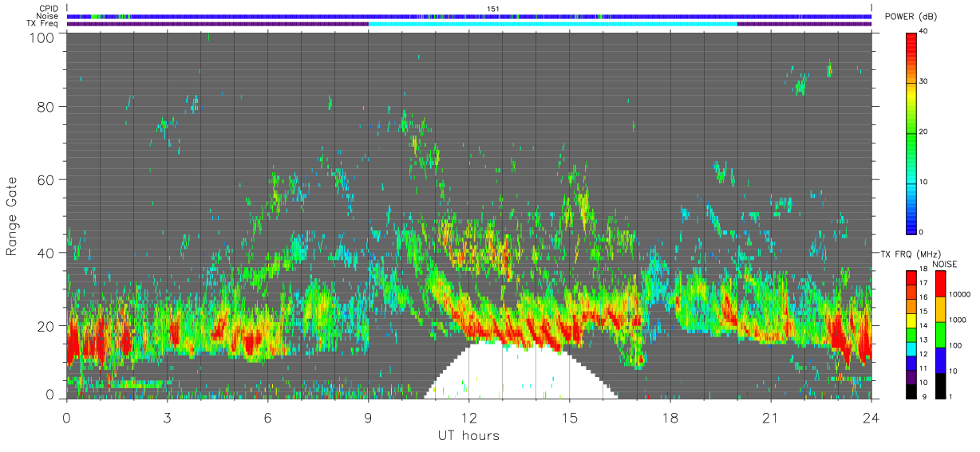The width and height of the screenshot is (980, 452).
Task: Click the CPID row label
Action: [49, 9]
